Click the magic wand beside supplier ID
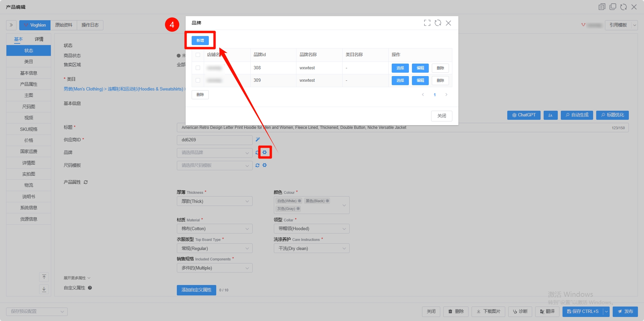This screenshot has width=644, height=321. click(x=258, y=140)
